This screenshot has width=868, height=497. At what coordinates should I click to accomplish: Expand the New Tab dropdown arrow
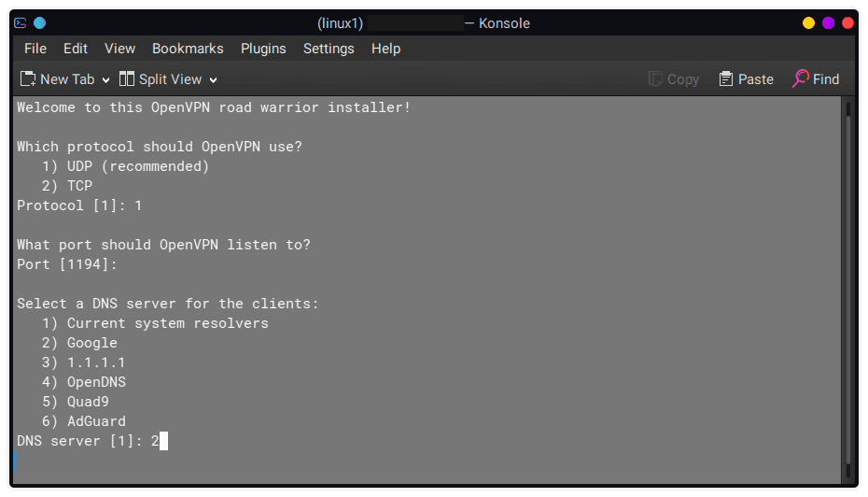point(105,80)
